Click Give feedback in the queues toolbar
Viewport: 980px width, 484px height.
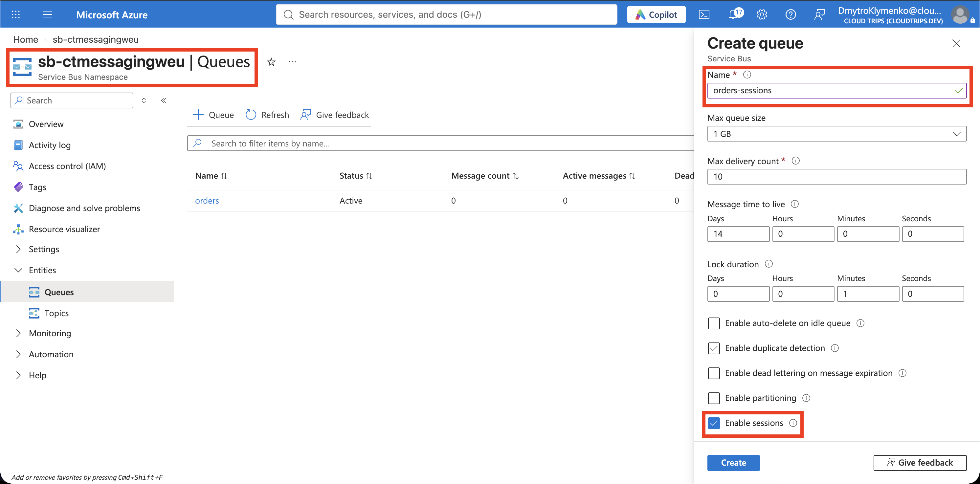pyautogui.click(x=335, y=115)
